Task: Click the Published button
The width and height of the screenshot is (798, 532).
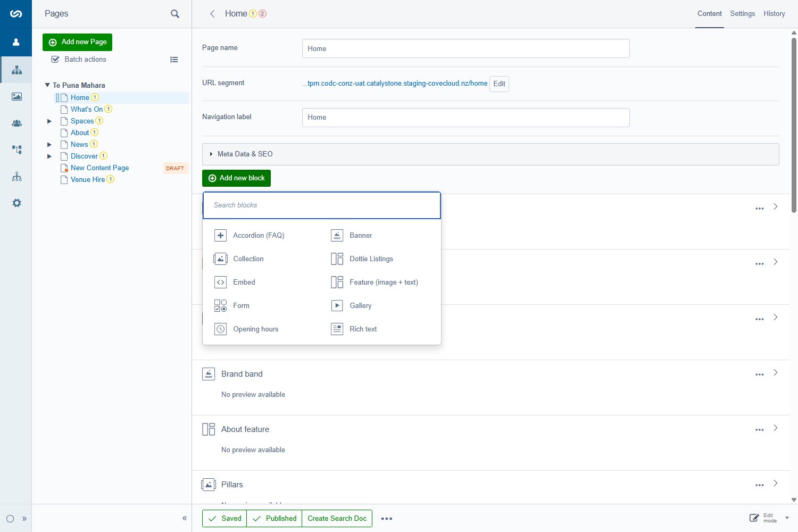Action: coord(274,519)
